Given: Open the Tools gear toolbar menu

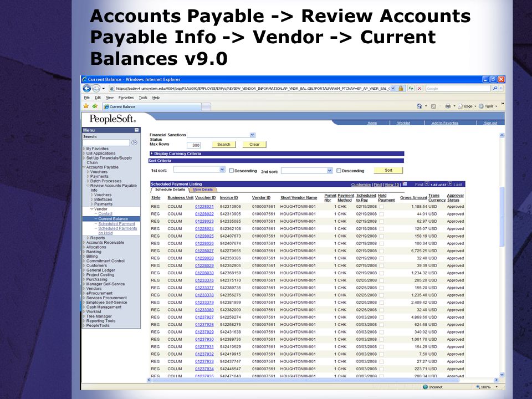Looking at the screenshot, I should (488, 106).
